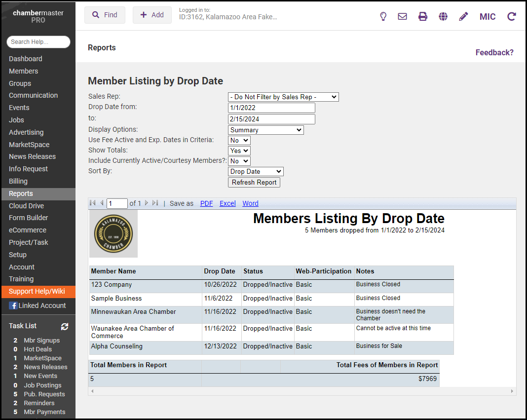Go to next report page arrow
527x420 pixels.
(x=146, y=203)
